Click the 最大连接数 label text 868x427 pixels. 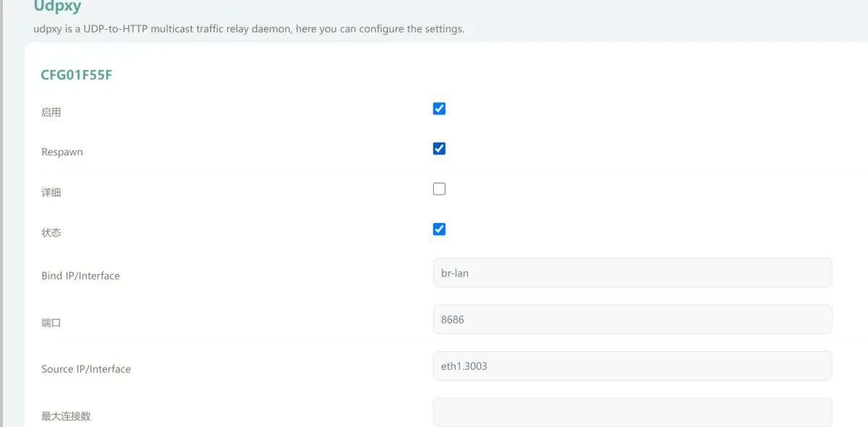(66, 416)
